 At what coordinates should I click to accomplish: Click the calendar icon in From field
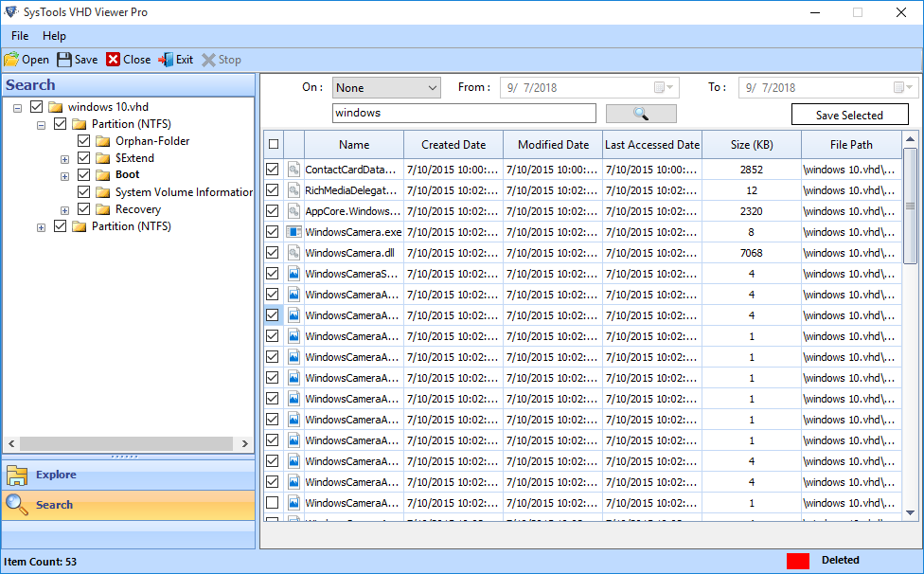click(660, 88)
